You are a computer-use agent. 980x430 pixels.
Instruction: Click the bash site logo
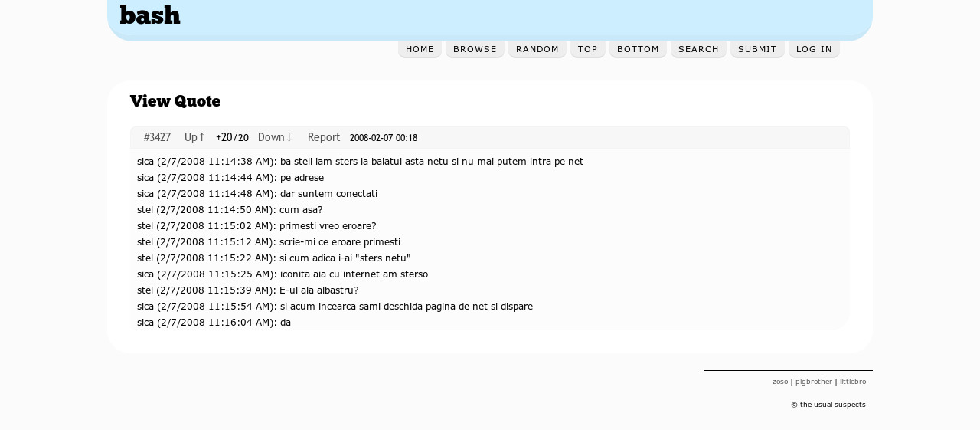(x=150, y=15)
